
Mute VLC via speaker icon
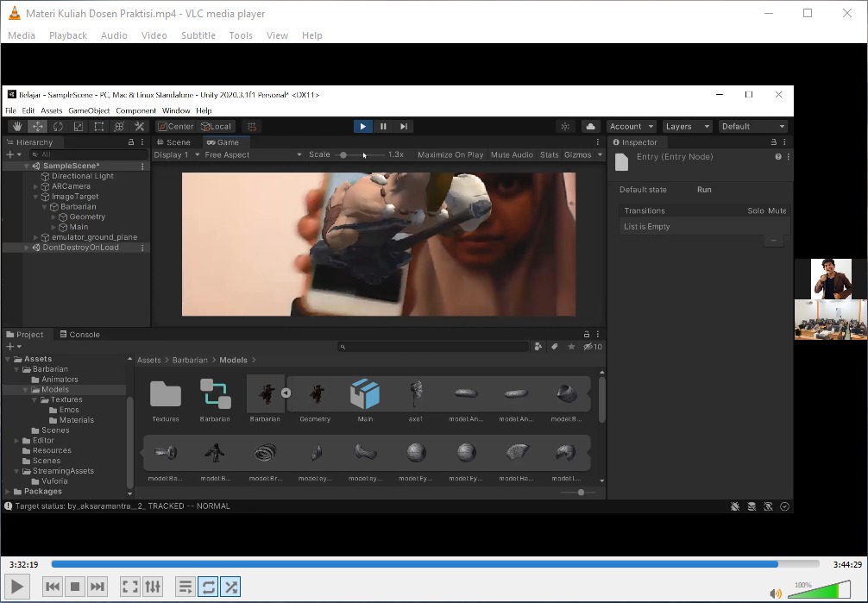pyautogui.click(x=776, y=594)
